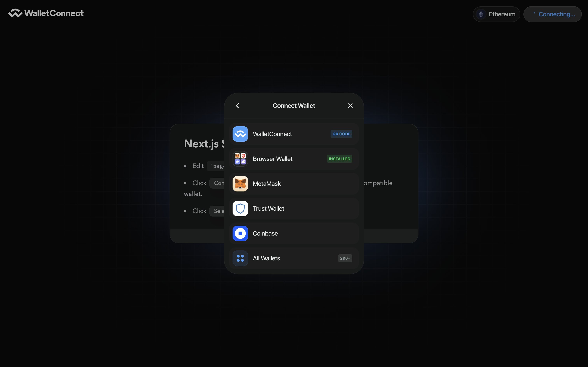Click back arrow in Connect Wallet dialog
This screenshot has height=367, width=588.
coord(237,106)
